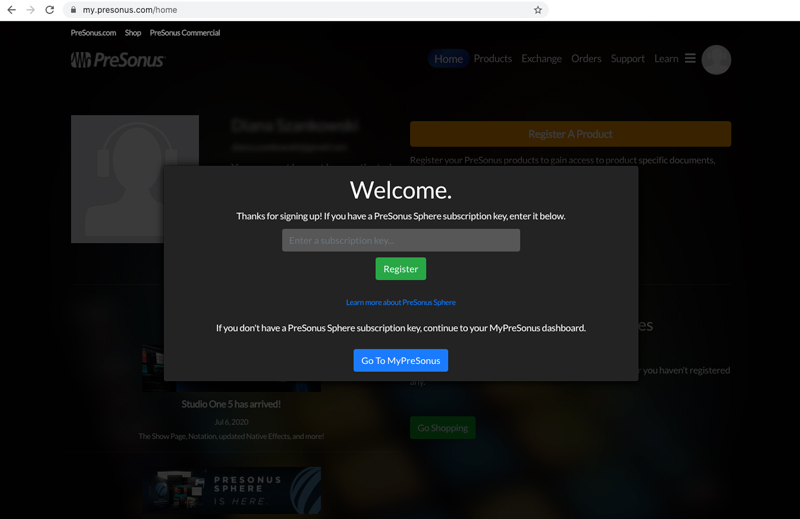Follow Learn more about PreSonus Sphere link
The height and width of the screenshot is (519, 800).
click(401, 302)
